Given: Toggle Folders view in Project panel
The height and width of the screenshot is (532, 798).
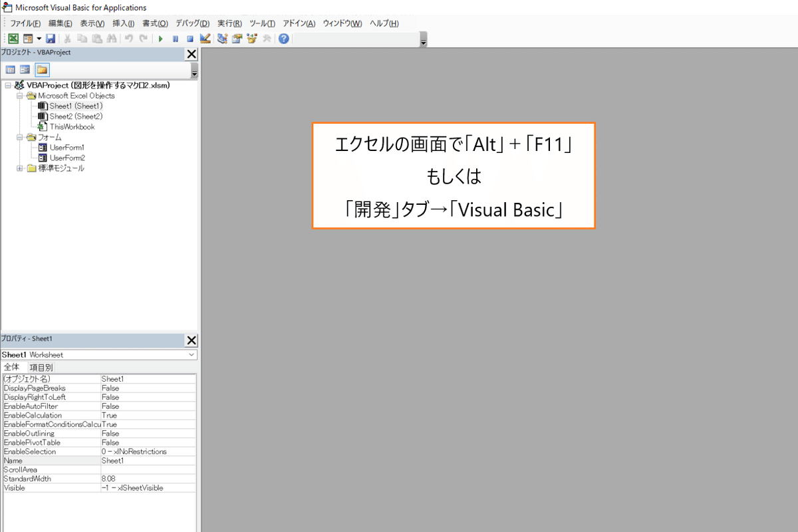Looking at the screenshot, I should [42, 69].
